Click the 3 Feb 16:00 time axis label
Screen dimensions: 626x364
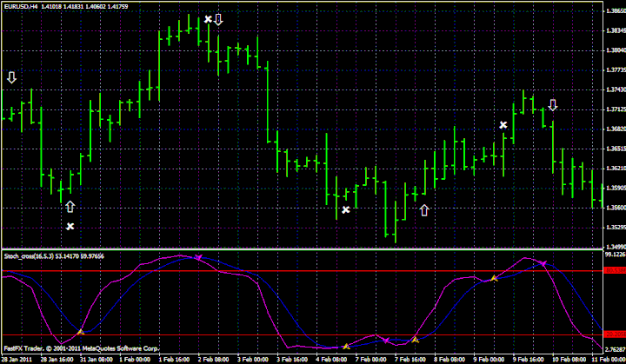292,359
